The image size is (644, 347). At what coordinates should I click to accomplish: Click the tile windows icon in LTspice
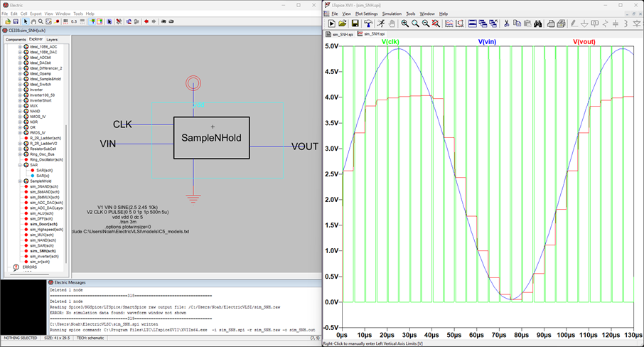(x=473, y=23)
